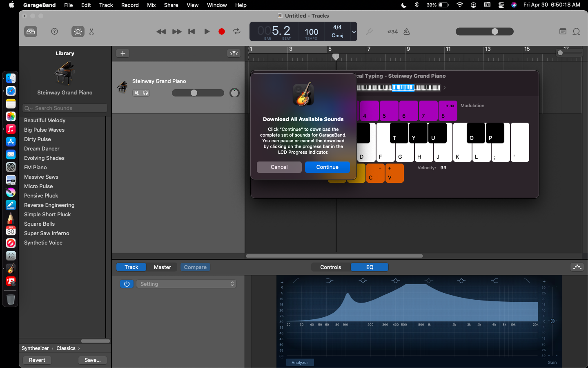Select the high-pass EQ band icon
The width and height of the screenshot is (588, 368).
[296, 280]
